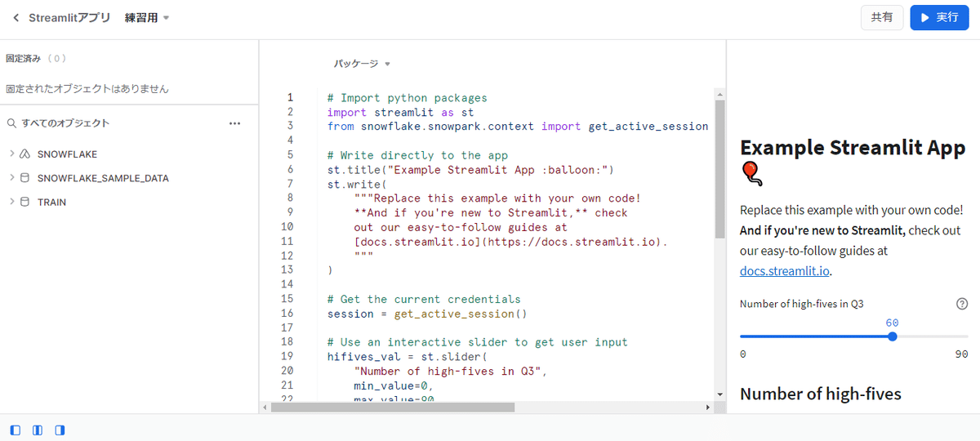980x441 pixels.
Task: Click the vertical scrollbar of code editor
Action: pos(719,167)
